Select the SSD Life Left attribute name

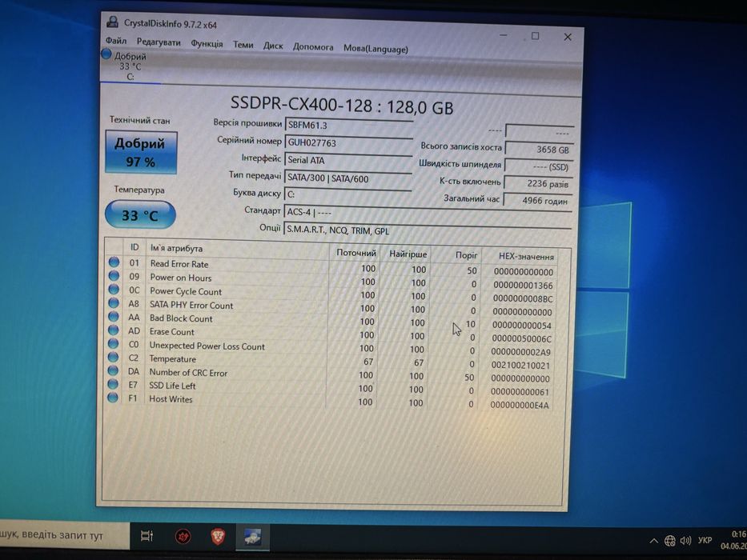click(172, 386)
